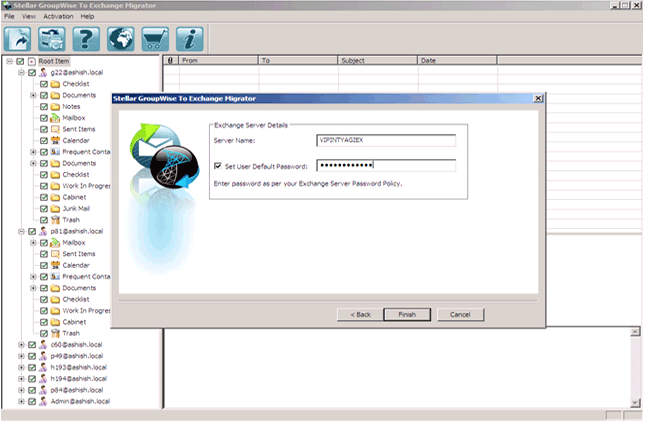Open the File menu
Image resolution: width=645 pixels, height=421 pixels.
[x=9, y=16]
